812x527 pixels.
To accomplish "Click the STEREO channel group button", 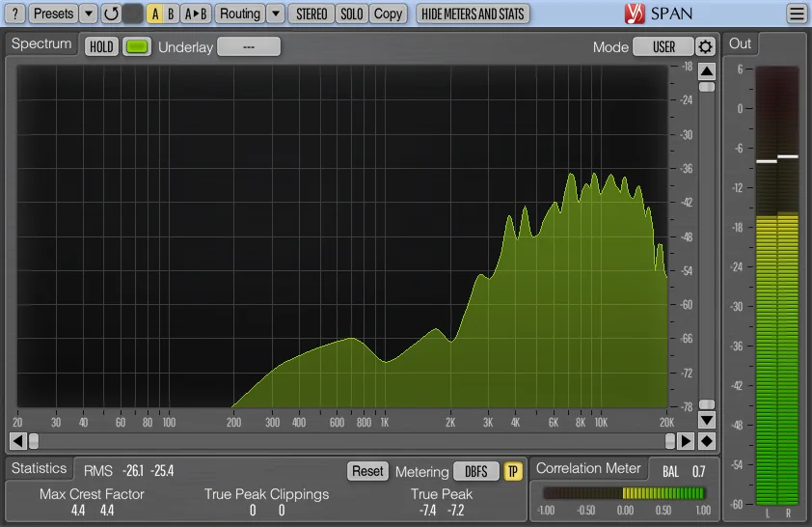I will pos(311,14).
